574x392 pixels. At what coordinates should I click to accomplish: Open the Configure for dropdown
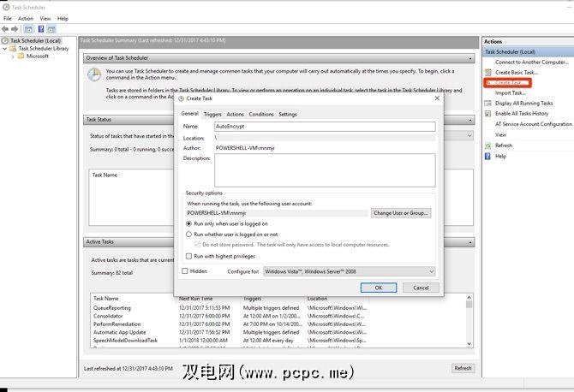[x=350, y=271]
